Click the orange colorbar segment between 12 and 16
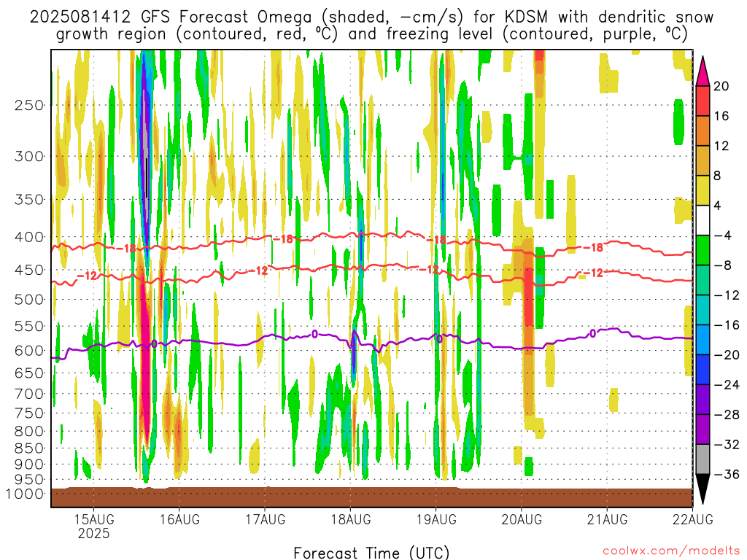Screen dimensions: 747x560 (x=703, y=131)
